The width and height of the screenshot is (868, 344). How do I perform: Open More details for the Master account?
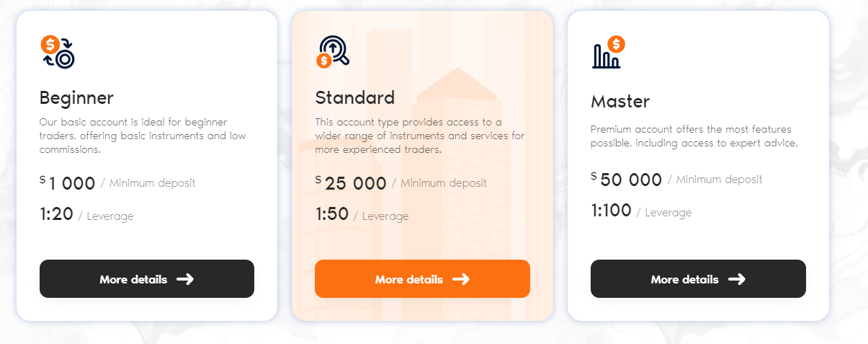point(698,278)
